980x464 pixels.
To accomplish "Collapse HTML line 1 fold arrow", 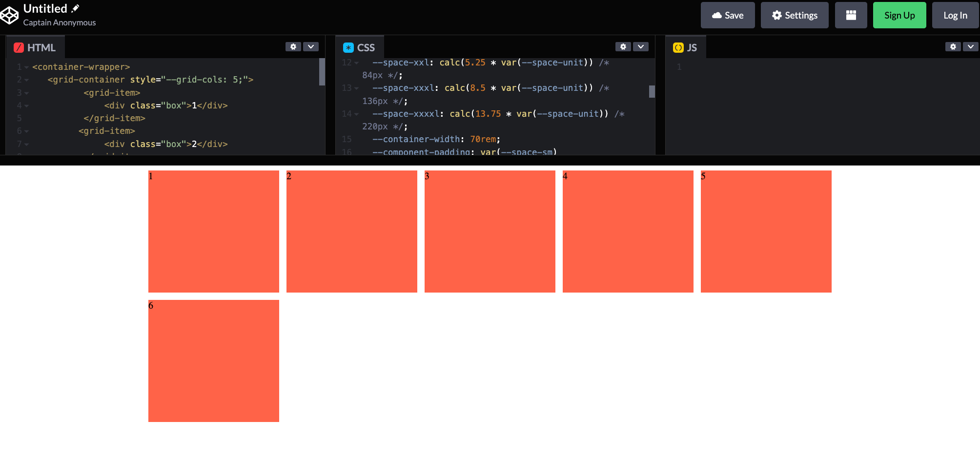I will tap(26, 67).
